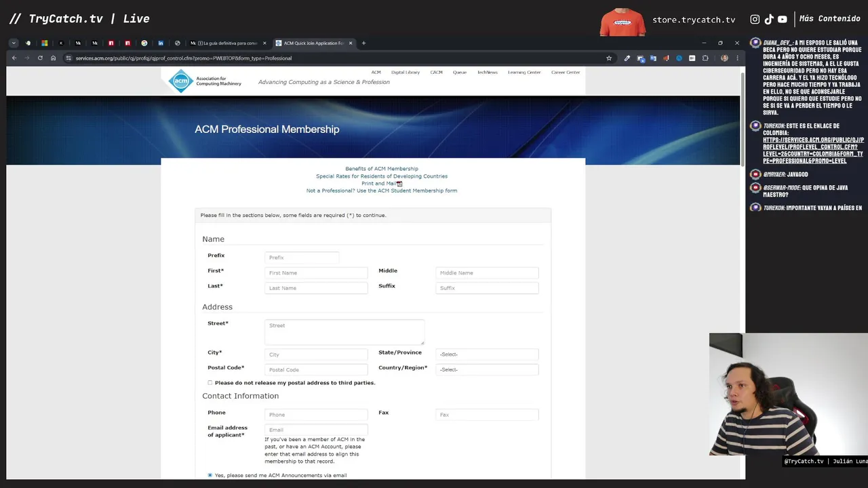Focus the Middle Name field
The width and height of the screenshot is (868, 488).
(x=487, y=273)
